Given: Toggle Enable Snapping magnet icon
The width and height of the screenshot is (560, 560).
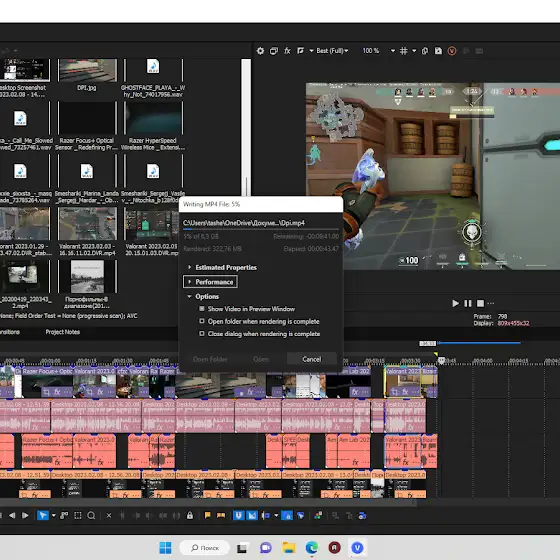Looking at the screenshot, I should pos(239,515).
